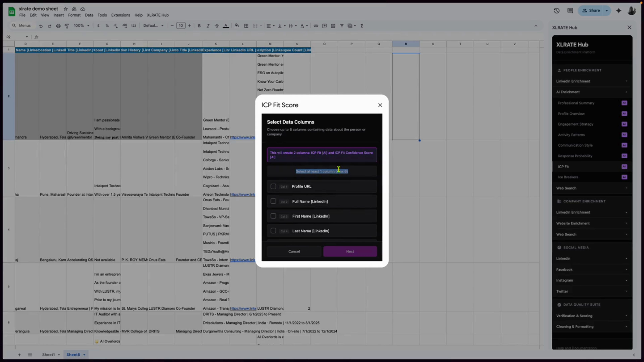Create a filter on the sheet

(342, 25)
